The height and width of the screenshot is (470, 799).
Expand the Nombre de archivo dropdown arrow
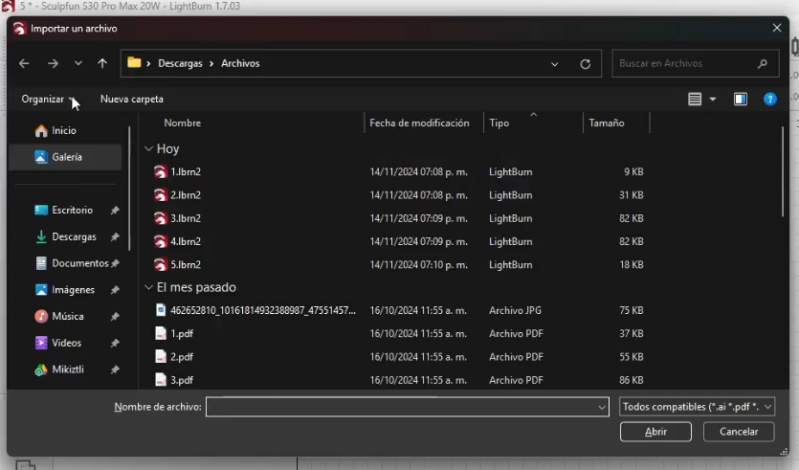click(602, 407)
